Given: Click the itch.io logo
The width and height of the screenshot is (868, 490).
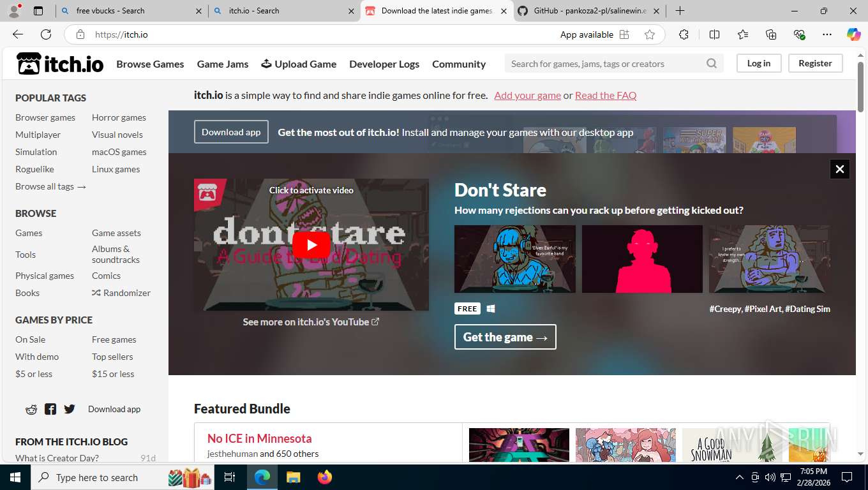Looking at the screenshot, I should tap(59, 63).
